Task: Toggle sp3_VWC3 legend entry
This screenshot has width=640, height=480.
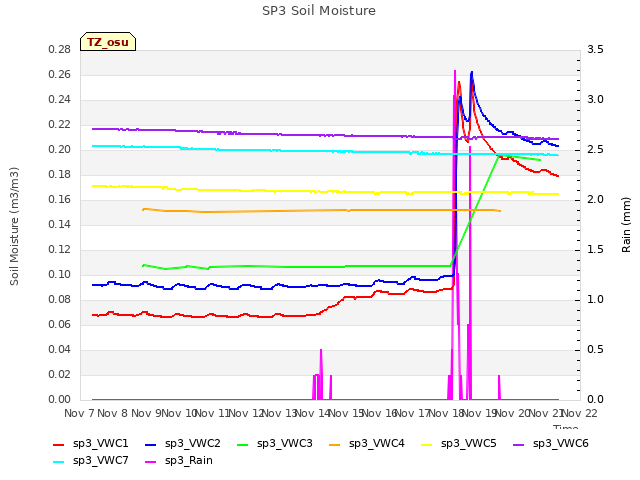Action: (x=275, y=444)
